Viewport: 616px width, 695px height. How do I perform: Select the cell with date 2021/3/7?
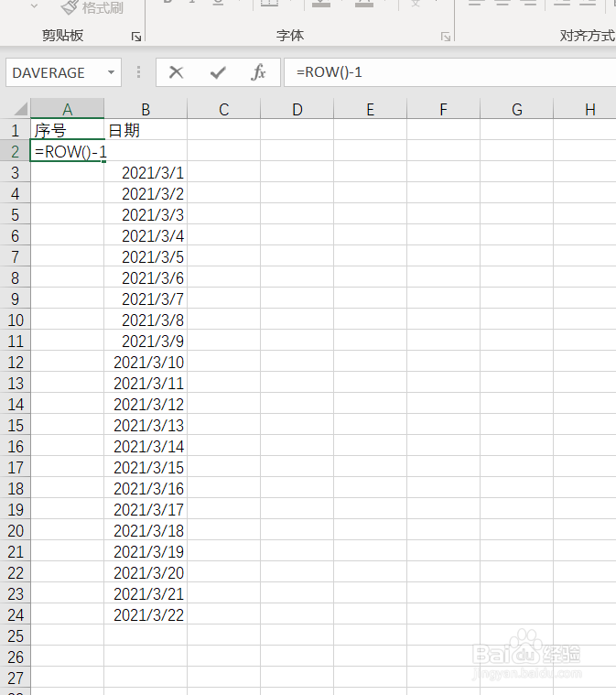(x=146, y=299)
